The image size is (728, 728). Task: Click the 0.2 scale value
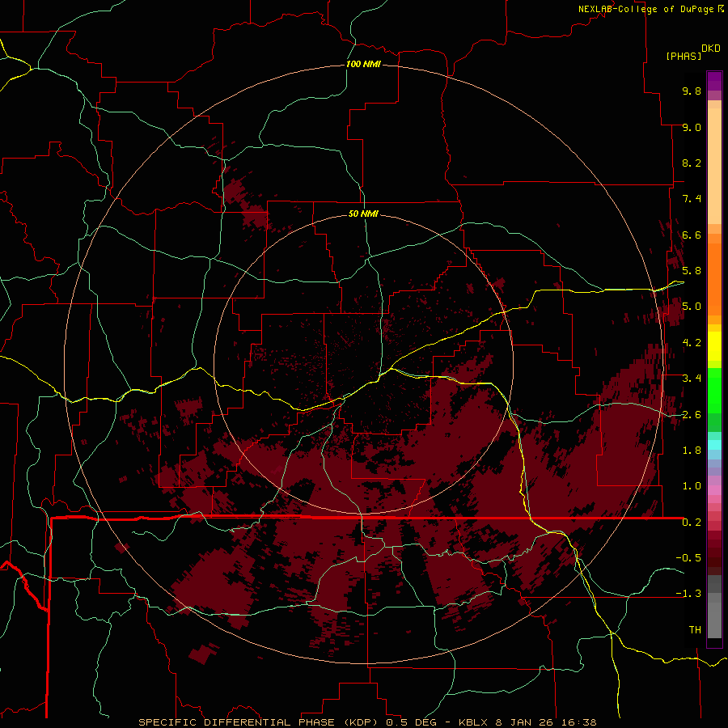(x=692, y=523)
